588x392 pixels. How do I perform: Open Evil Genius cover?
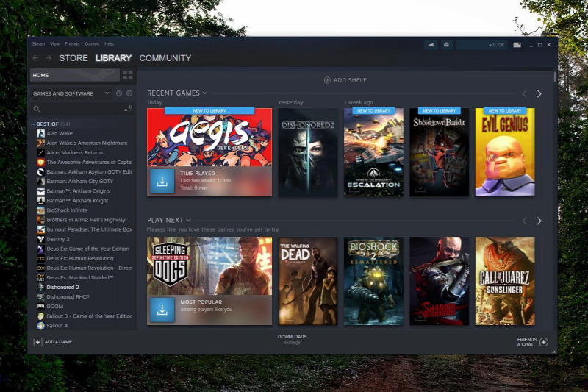click(x=505, y=152)
